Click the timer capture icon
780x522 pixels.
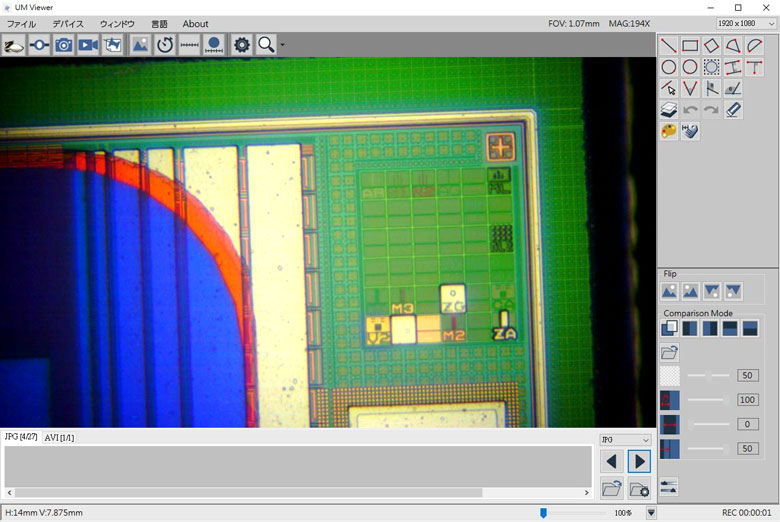(x=165, y=45)
